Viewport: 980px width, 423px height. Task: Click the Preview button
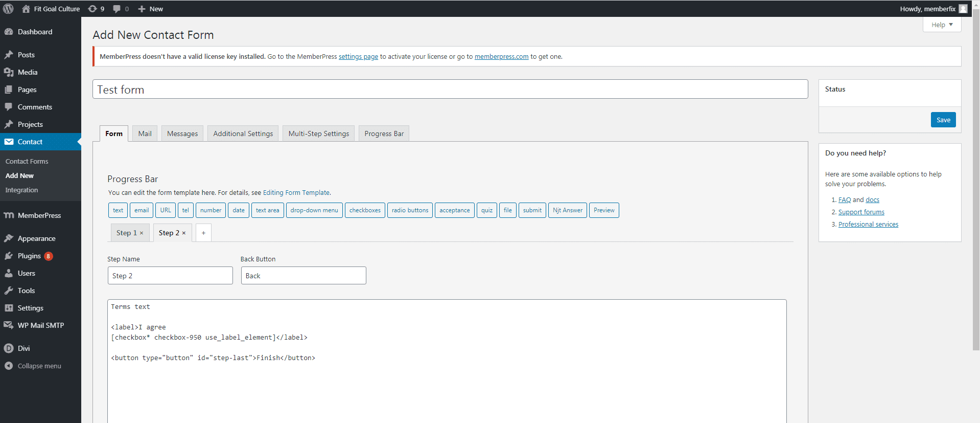coord(604,210)
